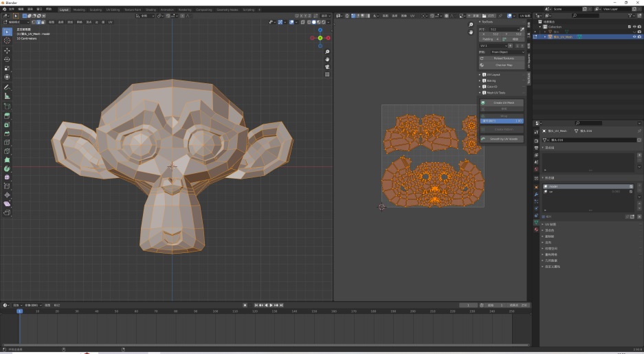Jump to timeline start playback button
644x354 pixels.
click(x=257, y=305)
